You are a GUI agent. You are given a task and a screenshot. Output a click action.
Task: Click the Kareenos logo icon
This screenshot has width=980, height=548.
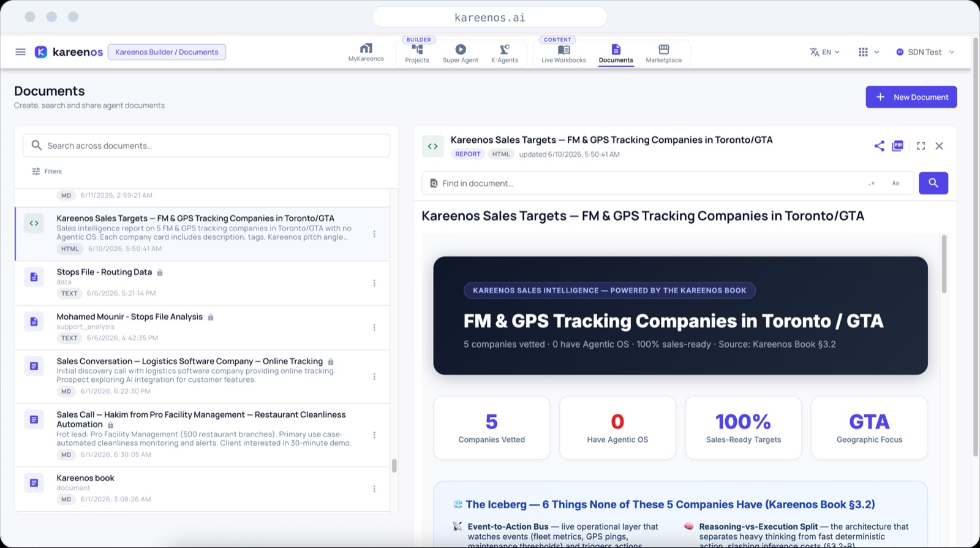[41, 52]
